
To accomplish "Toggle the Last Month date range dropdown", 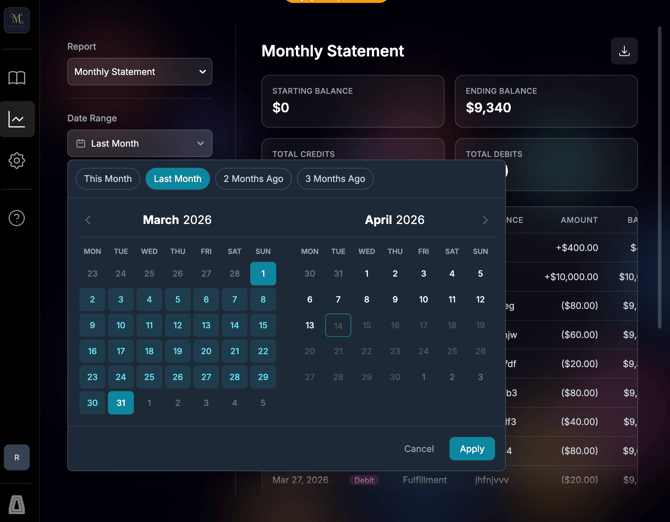I will point(140,143).
